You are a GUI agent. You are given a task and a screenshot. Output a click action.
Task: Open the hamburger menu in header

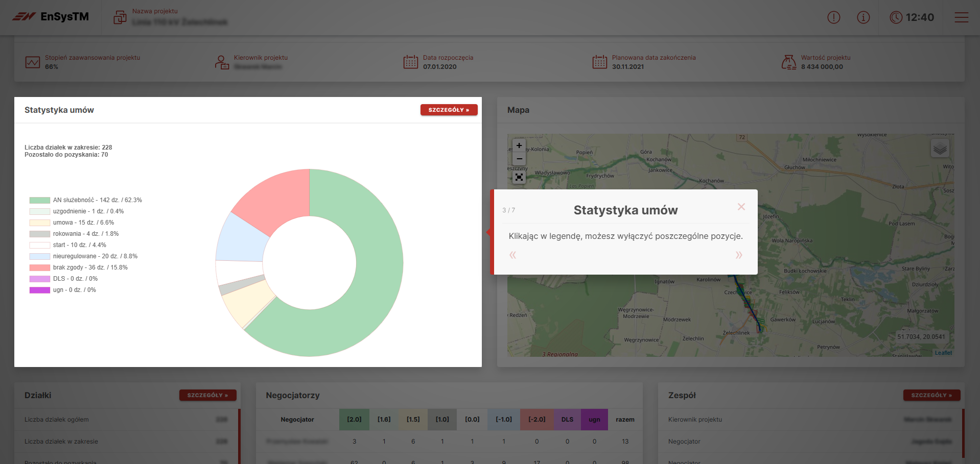pos(961,17)
